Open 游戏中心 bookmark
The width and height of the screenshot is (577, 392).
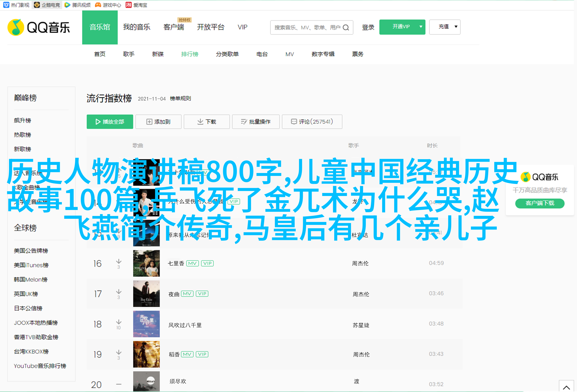tap(108, 5)
